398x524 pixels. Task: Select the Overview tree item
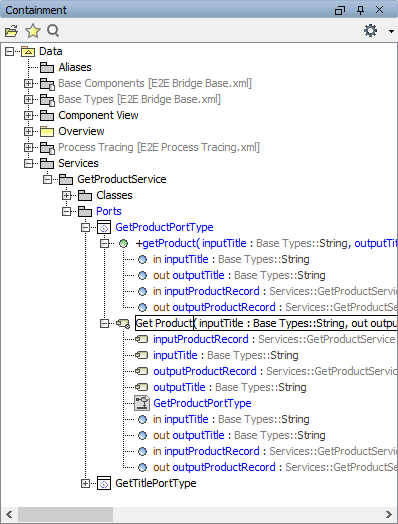pyautogui.click(x=81, y=131)
